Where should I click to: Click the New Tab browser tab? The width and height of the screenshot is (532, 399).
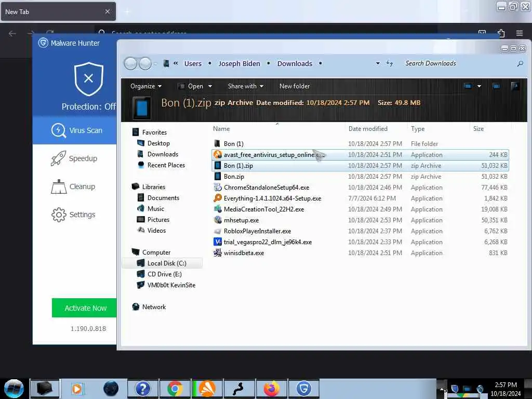tap(58, 11)
